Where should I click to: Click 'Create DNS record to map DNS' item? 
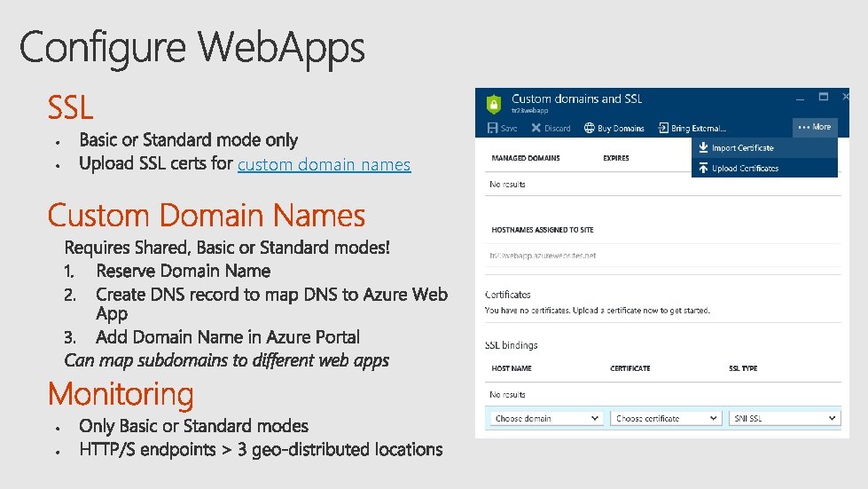272,304
